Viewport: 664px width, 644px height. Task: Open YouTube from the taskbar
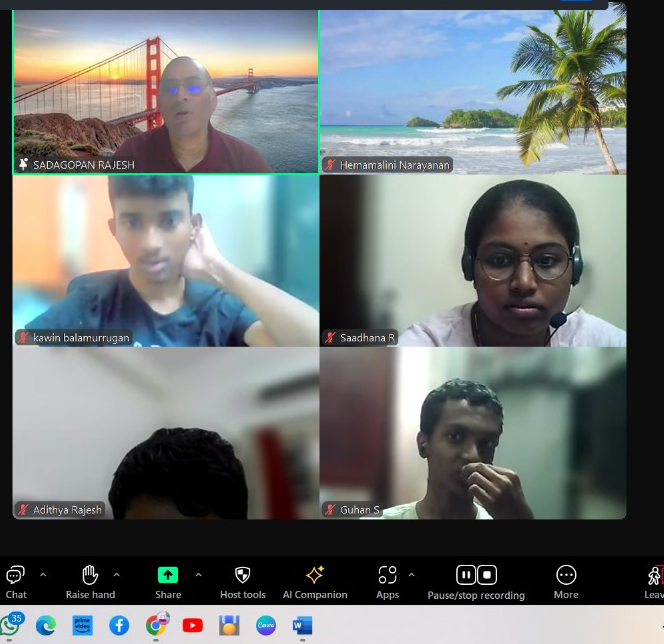[193, 625]
